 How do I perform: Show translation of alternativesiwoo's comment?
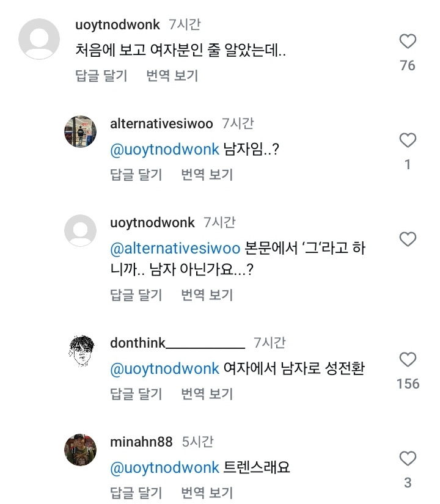pyautogui.click(x=207, y=175)
